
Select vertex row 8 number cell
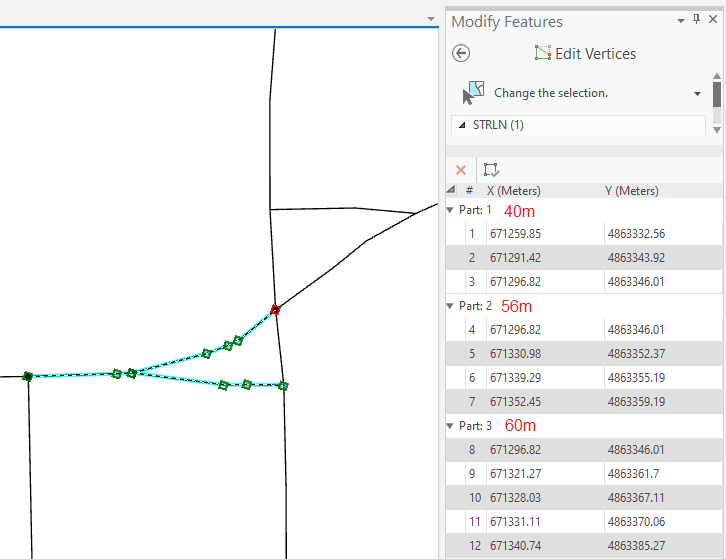pos(471,450)
